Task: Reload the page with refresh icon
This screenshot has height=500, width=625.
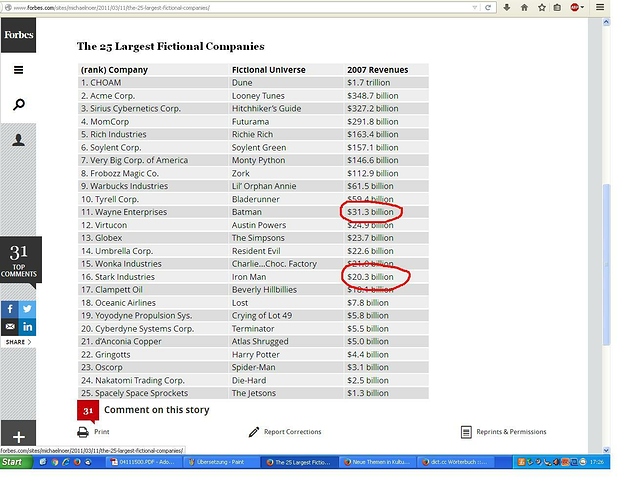Action: click(487, 8)
